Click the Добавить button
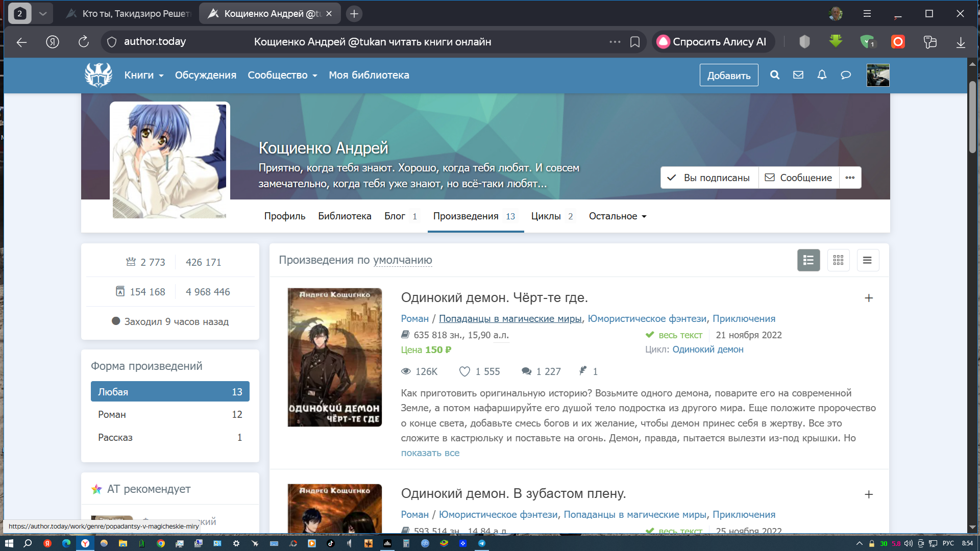 [728, 76]
